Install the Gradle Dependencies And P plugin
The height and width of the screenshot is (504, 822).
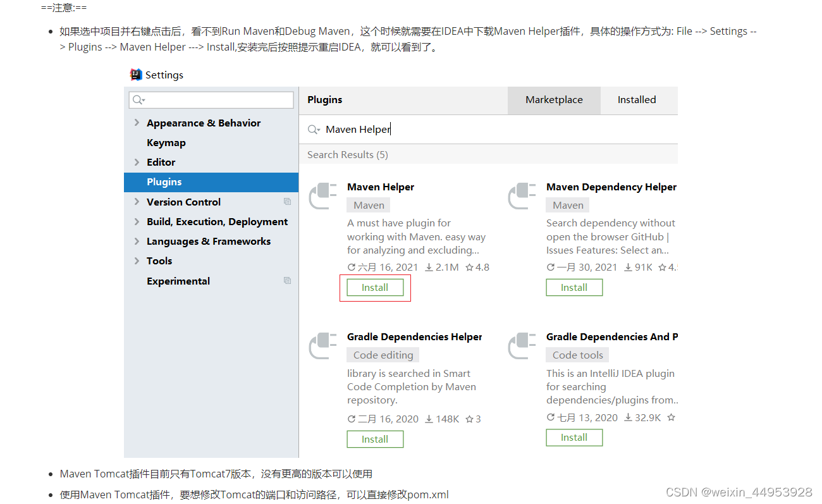(574, 438)
